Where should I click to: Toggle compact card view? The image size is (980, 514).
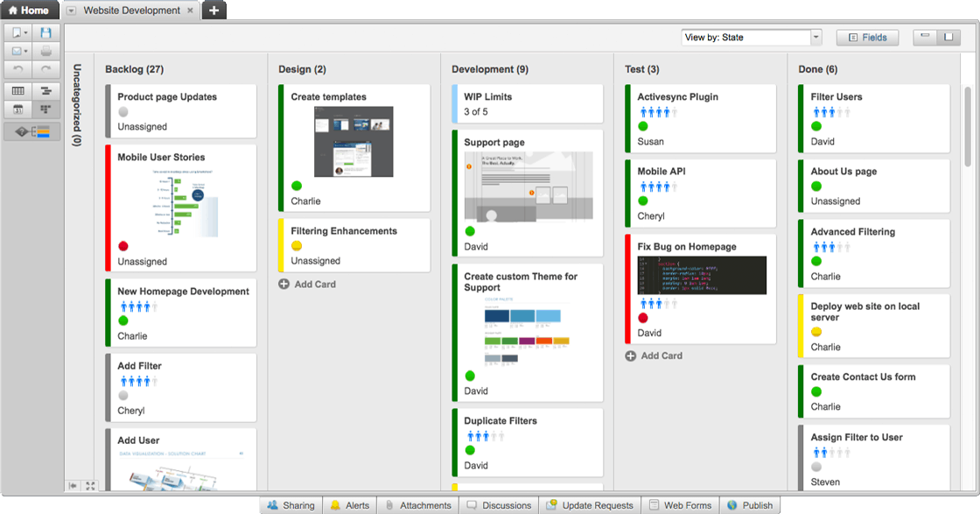pos(925,37)
